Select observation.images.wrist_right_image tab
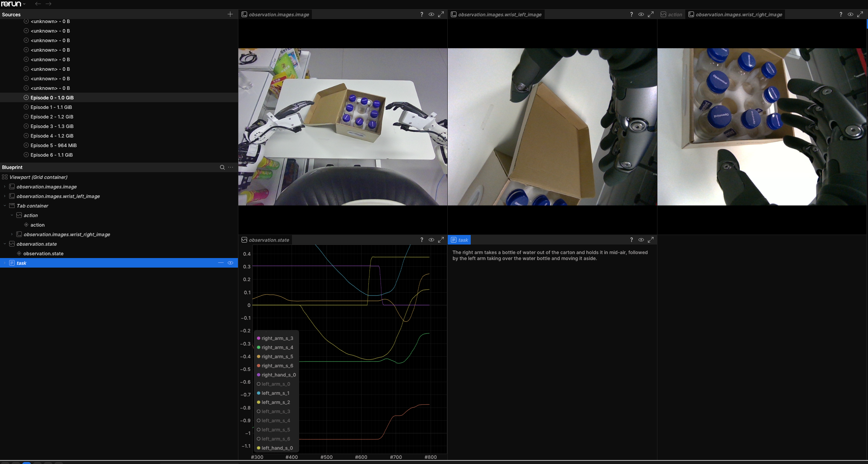 [x=735, y=14]
